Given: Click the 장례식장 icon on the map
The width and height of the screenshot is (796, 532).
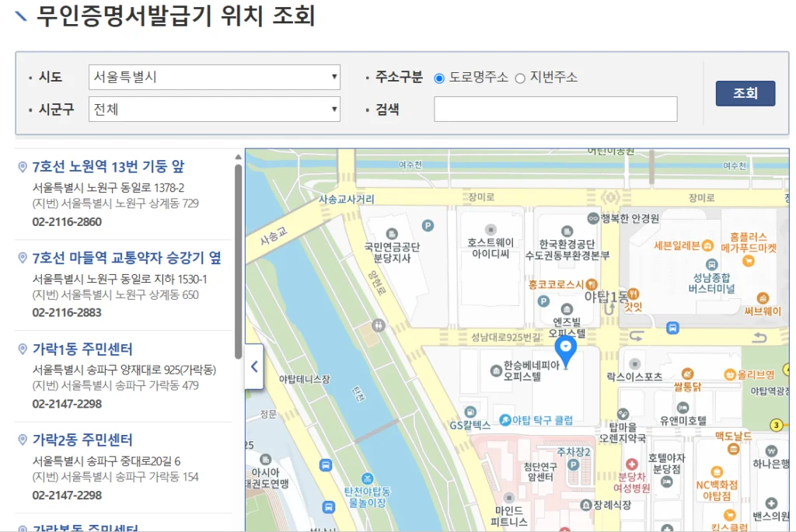Looking at the screenshot, I should pos(586,505).
